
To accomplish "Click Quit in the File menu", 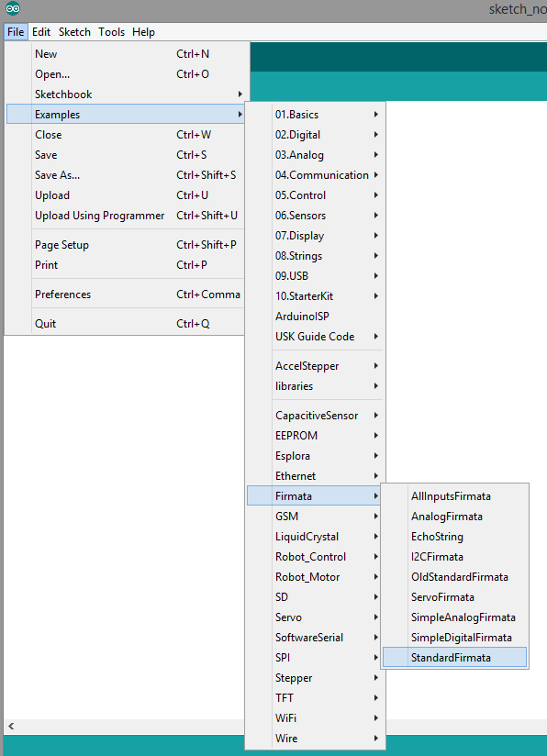I will [126, 324].
